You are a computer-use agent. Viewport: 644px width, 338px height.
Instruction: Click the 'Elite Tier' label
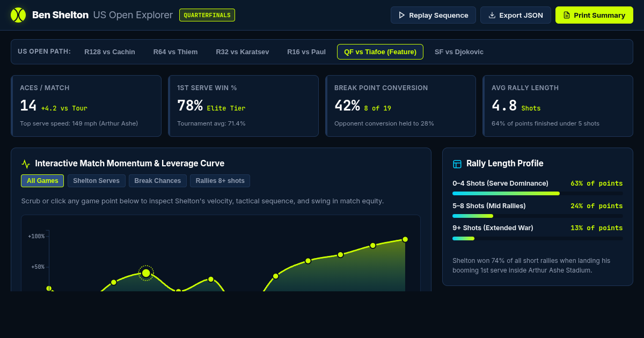point(226,108)
